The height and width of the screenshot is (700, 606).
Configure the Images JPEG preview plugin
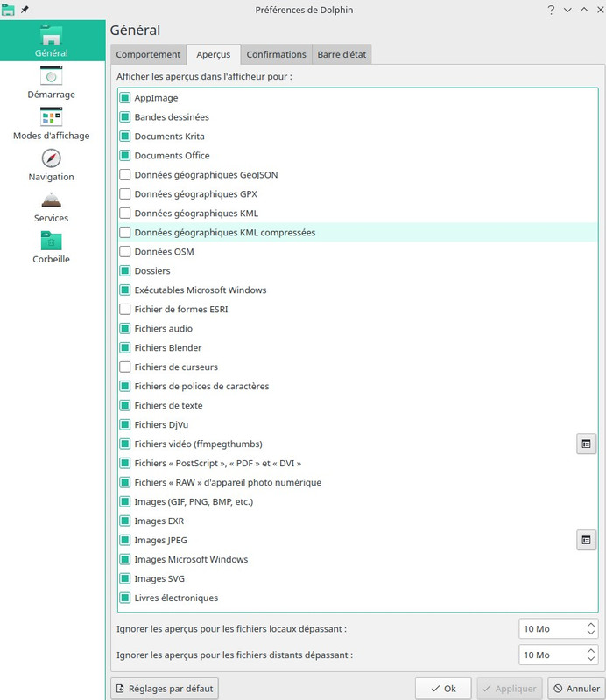point(587,540)
